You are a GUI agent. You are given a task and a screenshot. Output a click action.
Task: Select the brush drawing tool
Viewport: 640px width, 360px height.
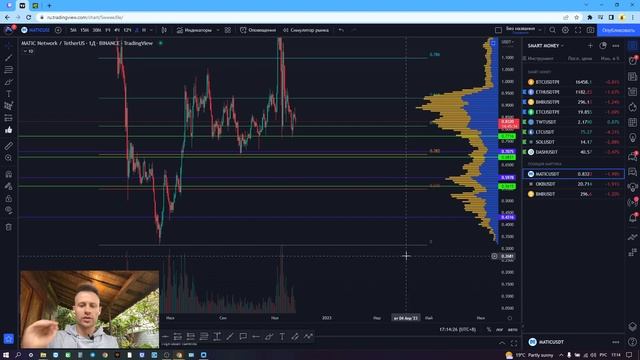(9, 82)
